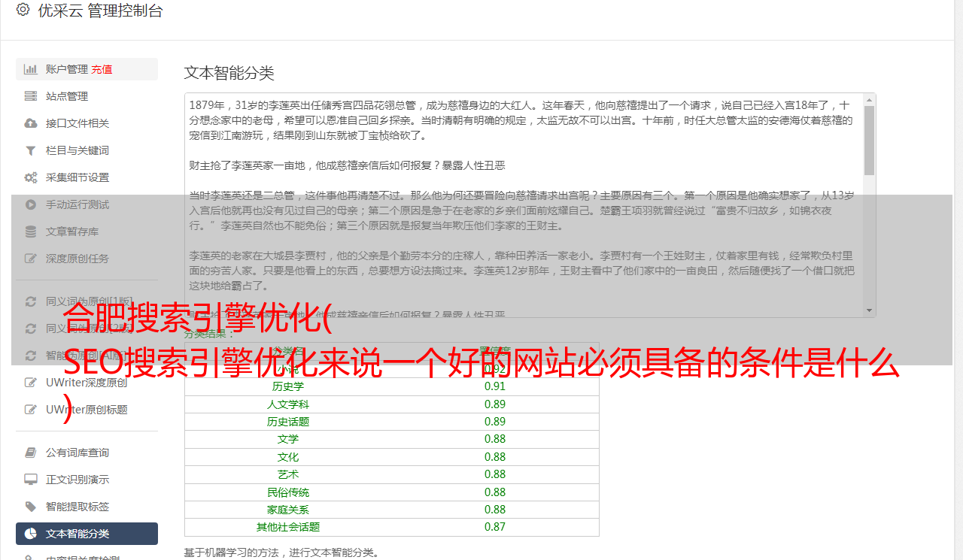Select the active 文本智能分类 sidebar item

tap(87, 534)
